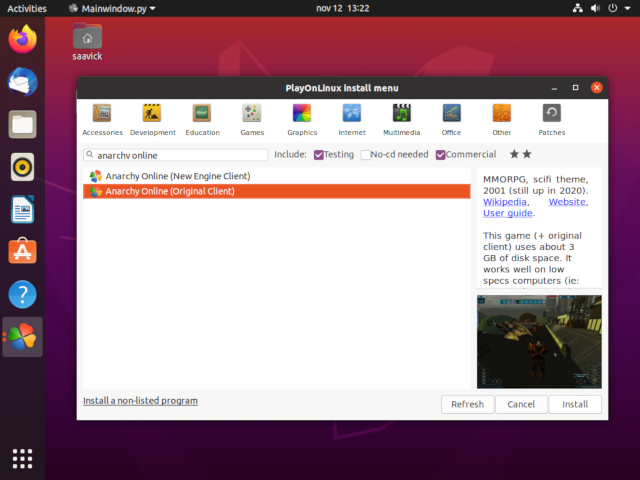This screenshot has width=640, height=480.
Task: Open Ubuntu Software from dock
Action: (x=22, y=251)
